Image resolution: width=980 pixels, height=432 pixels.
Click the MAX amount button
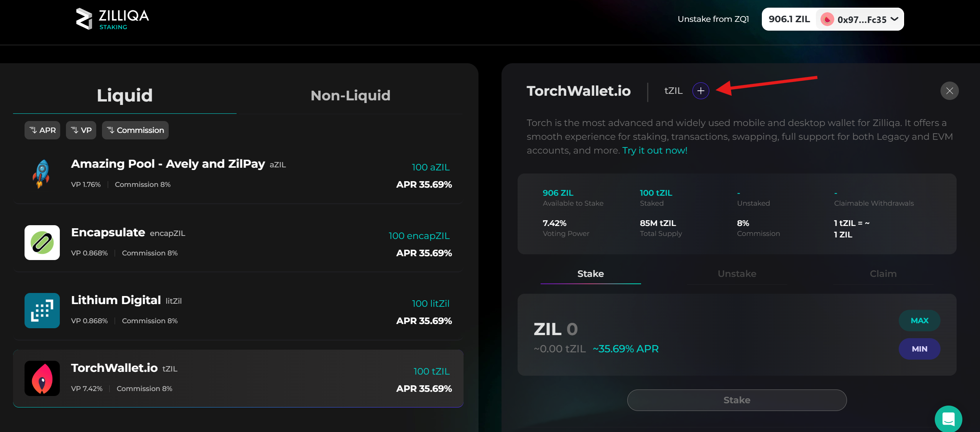pyautogui.click(x=919, y=321)
